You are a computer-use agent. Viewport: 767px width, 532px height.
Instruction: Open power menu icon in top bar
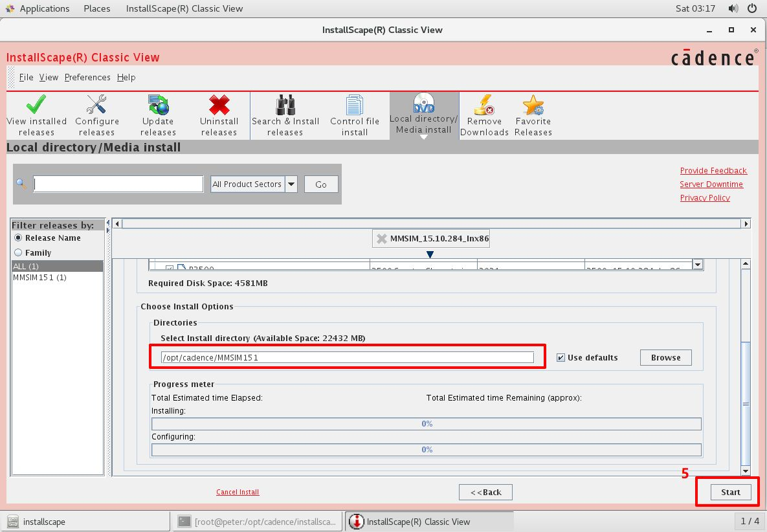[752, 8]
